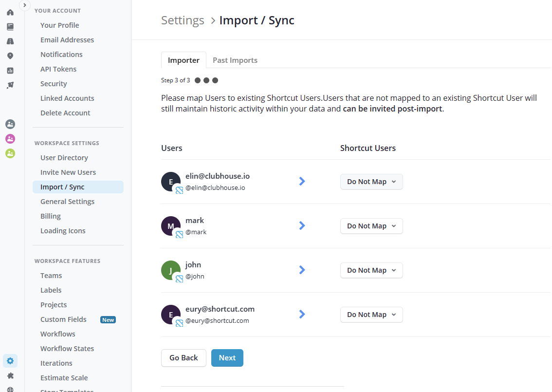Open Custom Fields settings
The height and width of the screenshot is (392, 552).
[63, 319]
